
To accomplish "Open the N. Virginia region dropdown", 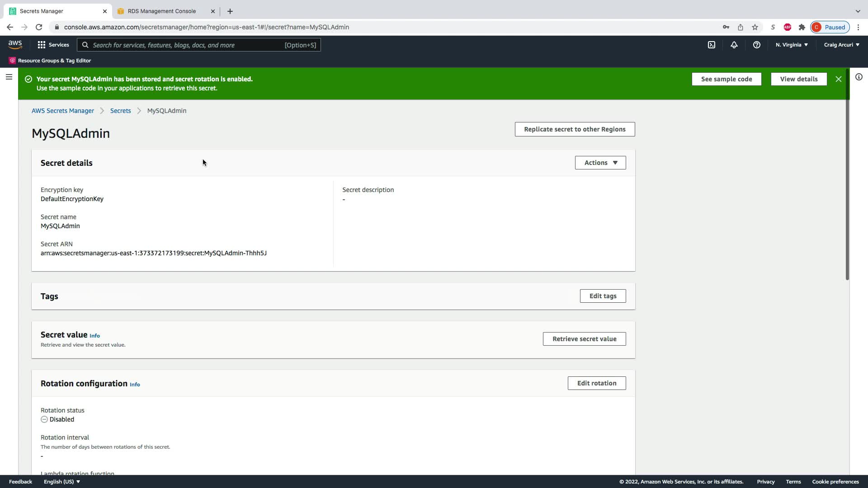I will [792, 45].
